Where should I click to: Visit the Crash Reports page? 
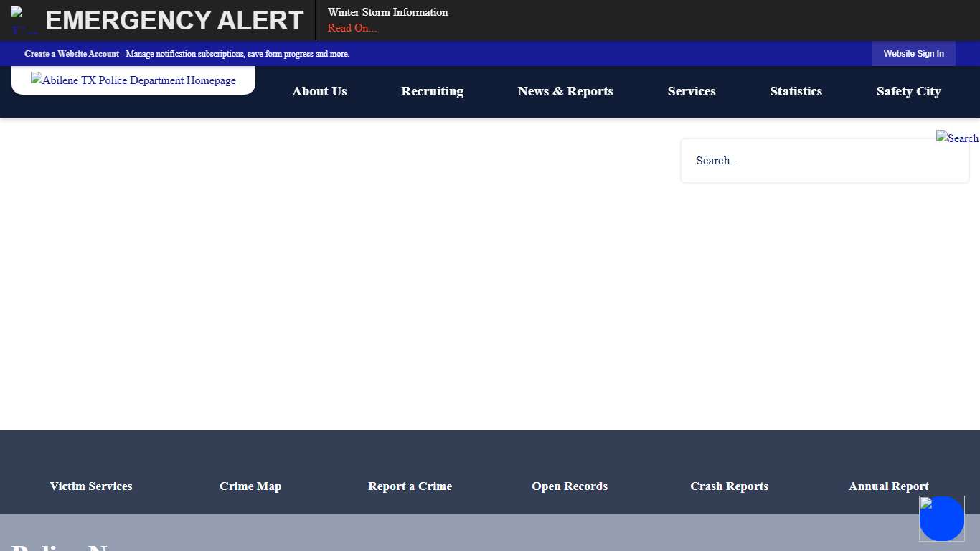click(729, 486)
